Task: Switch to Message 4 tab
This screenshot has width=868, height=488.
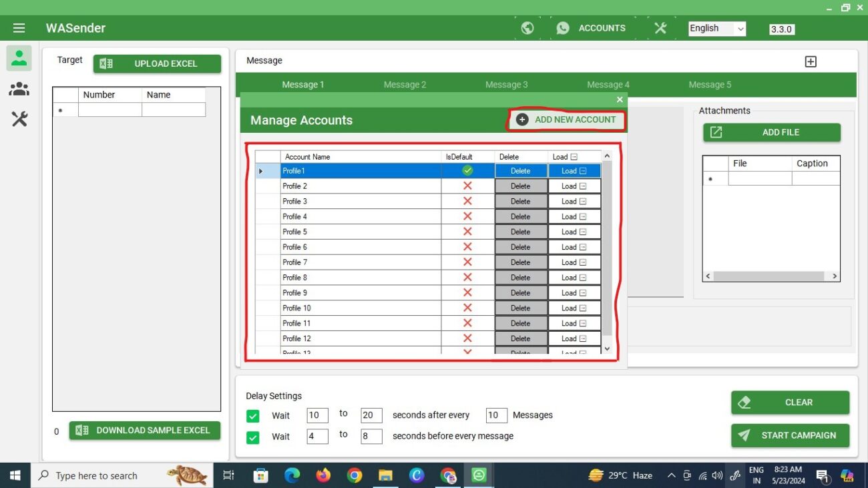Action: [x=608, y=85]
